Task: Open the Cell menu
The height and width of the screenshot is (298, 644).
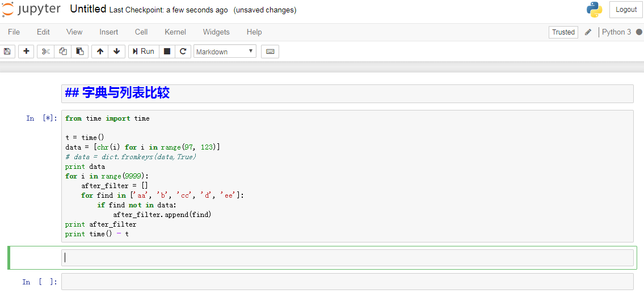Action: click(141, 32)
